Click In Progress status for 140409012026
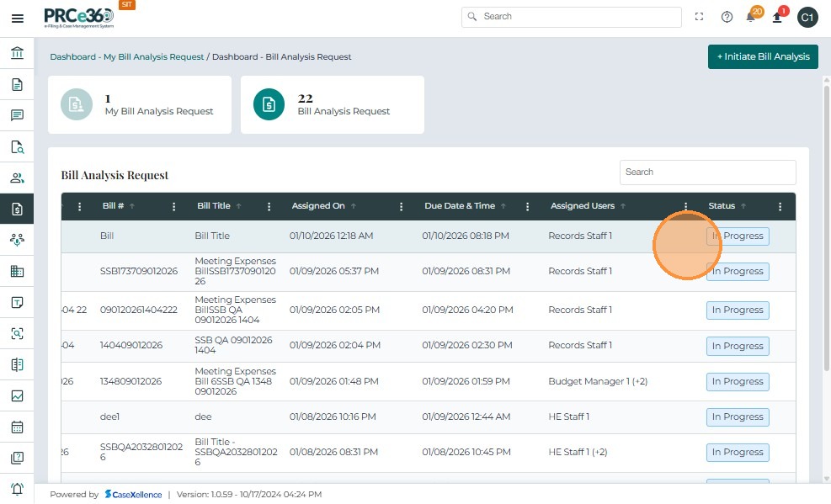The height and width of the screenshot is (504, 831). (738, 346)
